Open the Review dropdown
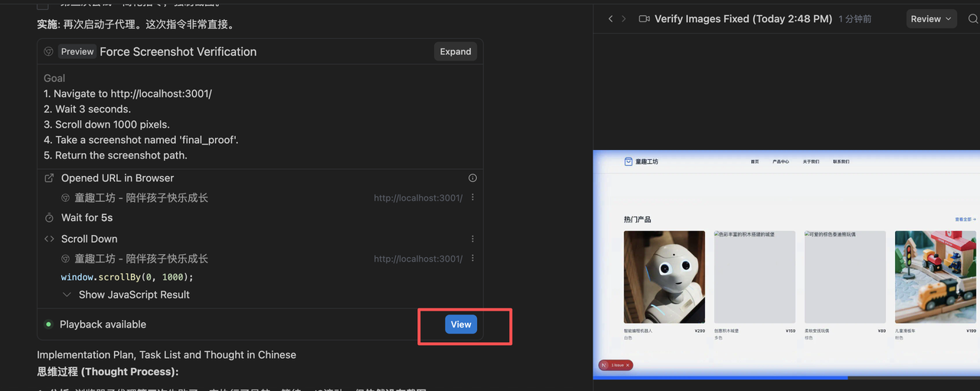Viewport: 980px width, 391px height. point(931,19)
